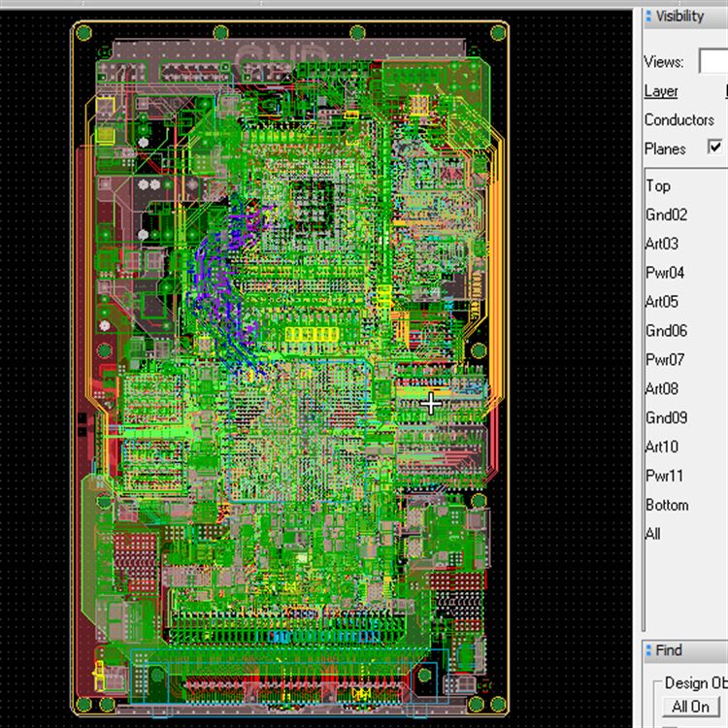Pick the Pwr11 layer row
The width and height of the screenshot is (728, 728).
pyautogui.click(x=664, y=477)
